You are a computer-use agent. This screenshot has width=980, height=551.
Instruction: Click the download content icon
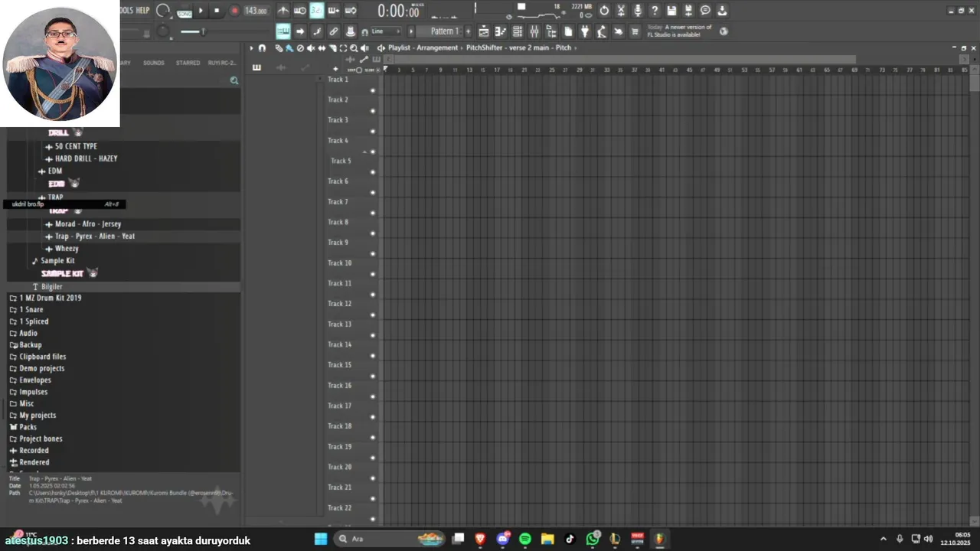tap(722, 11)
